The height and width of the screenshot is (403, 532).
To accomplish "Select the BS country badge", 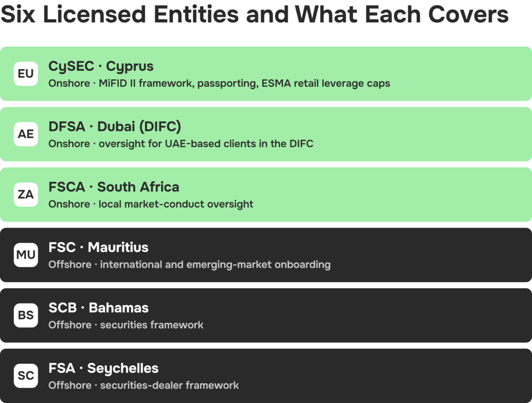I will click(26, 315).
